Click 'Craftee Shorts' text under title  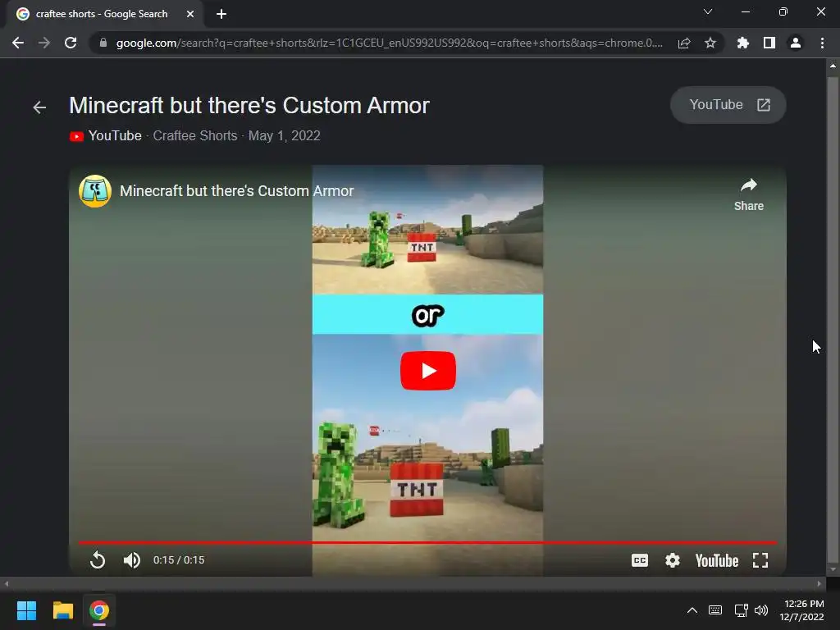coord(195,135)
